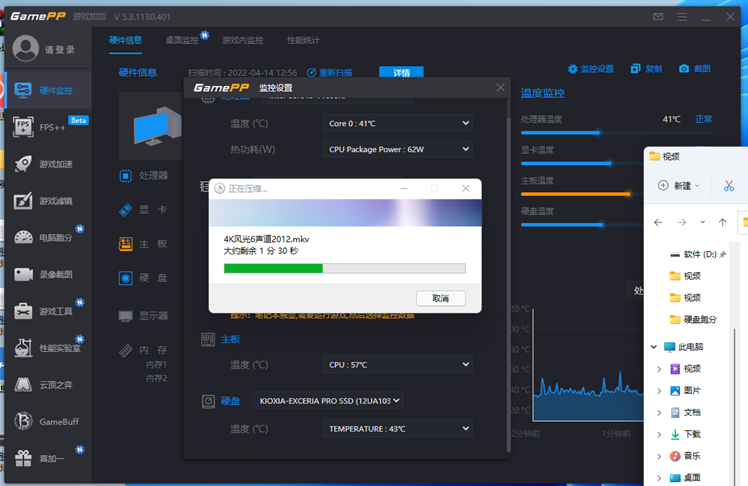Screen dimensions: 748x486
Task: Select 硬盘跑分 folder in Explorer
Action: point(693,320)
